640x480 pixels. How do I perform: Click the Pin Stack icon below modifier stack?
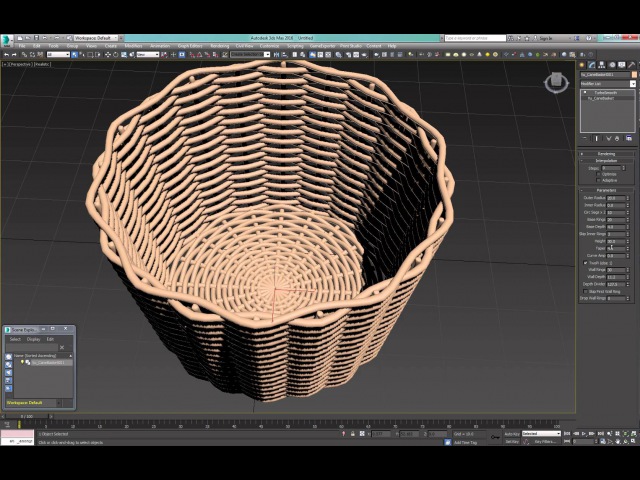point(585,139)
